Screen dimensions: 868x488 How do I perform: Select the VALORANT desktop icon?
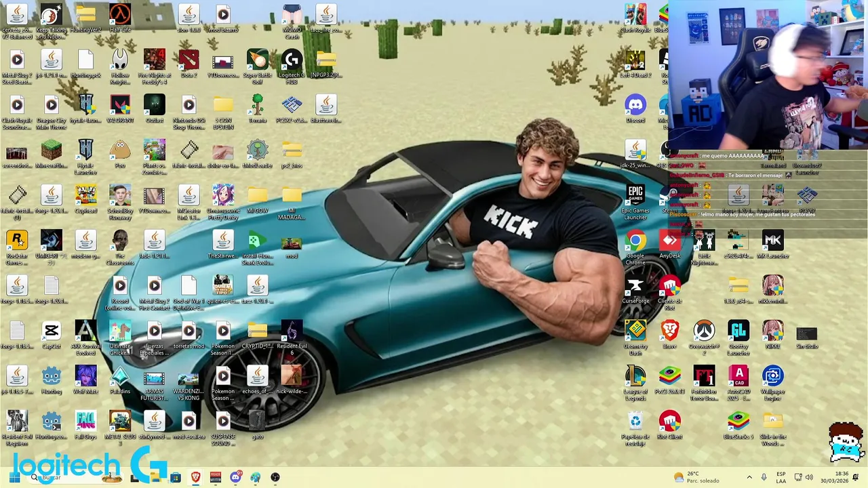tap(120, 105)
